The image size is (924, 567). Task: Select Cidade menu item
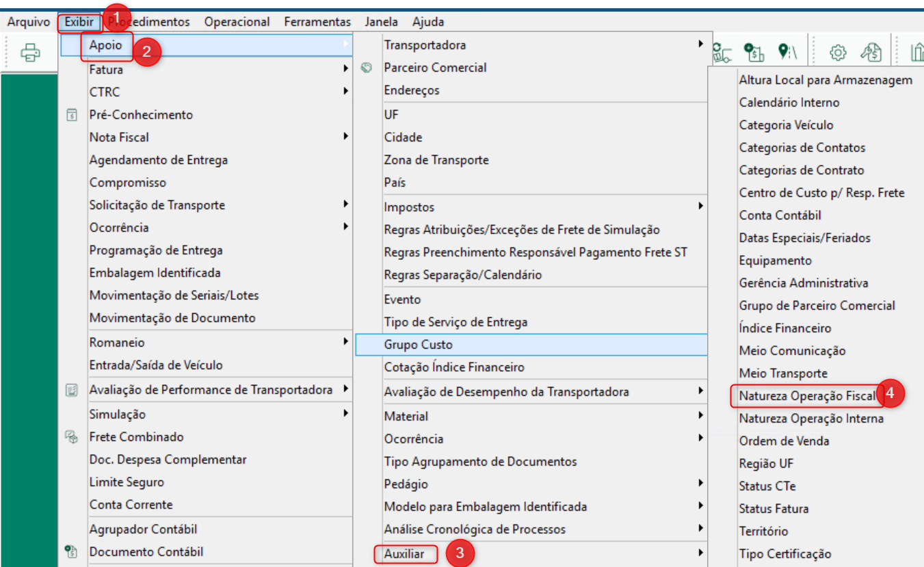[x=404, y=137]
